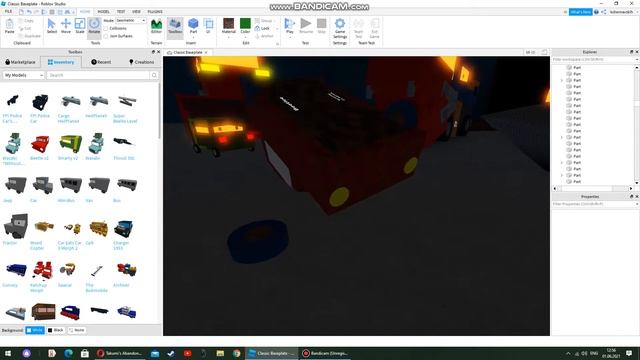Open the Recent toolbox tab
Image resolution: width=640 pixels, height=360 pixels.
coord(101,62)
